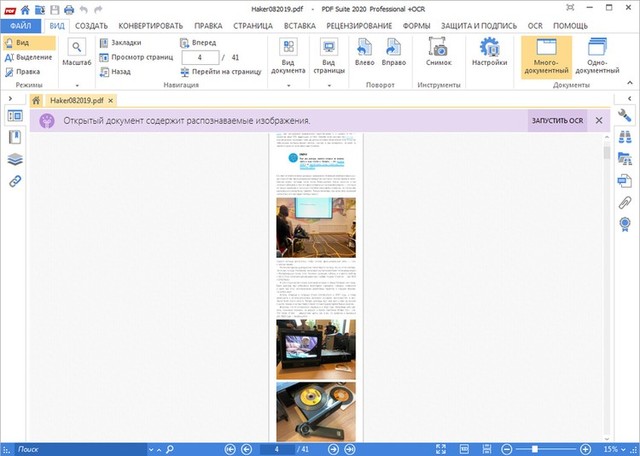Click the home icon beside document tab
640x456 pixels.
[36, 101]
